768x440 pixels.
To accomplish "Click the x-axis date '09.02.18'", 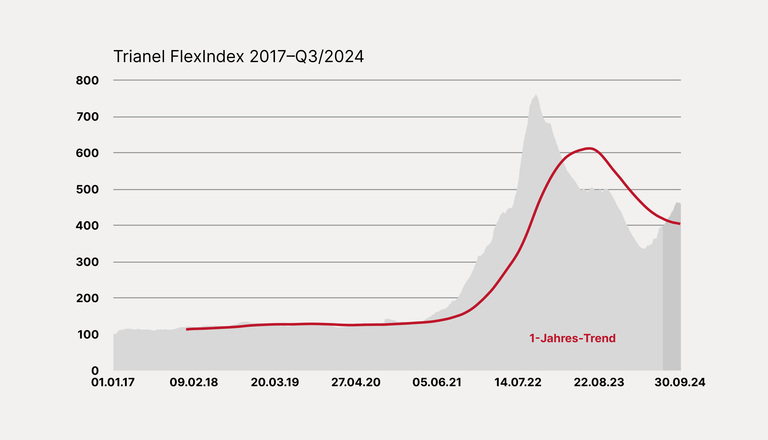I will coord(194,382).
